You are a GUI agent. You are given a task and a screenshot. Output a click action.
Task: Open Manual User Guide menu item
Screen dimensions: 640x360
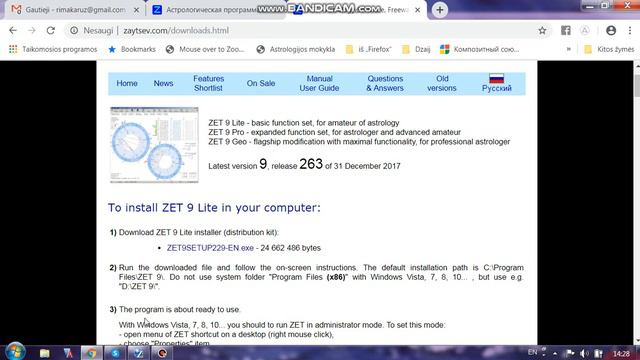pos(319,83)
